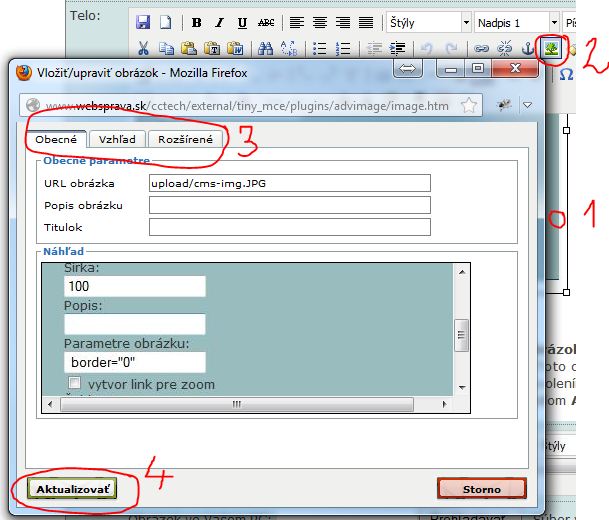Click Paste as plain text icon
The image size is (609, 520).
(212, 49)
